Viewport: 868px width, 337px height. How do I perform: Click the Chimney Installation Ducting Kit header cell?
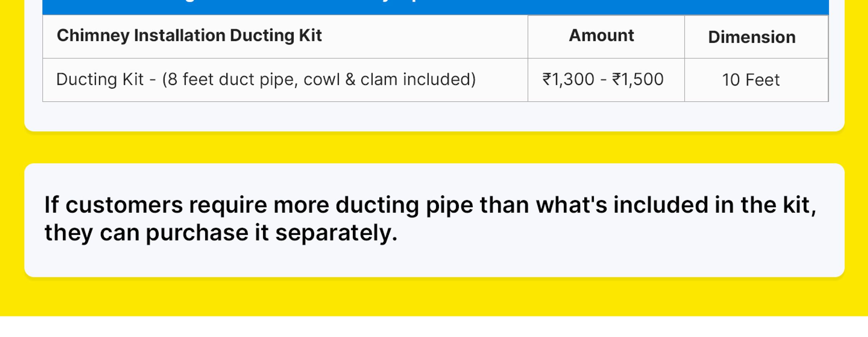point(285,36)
